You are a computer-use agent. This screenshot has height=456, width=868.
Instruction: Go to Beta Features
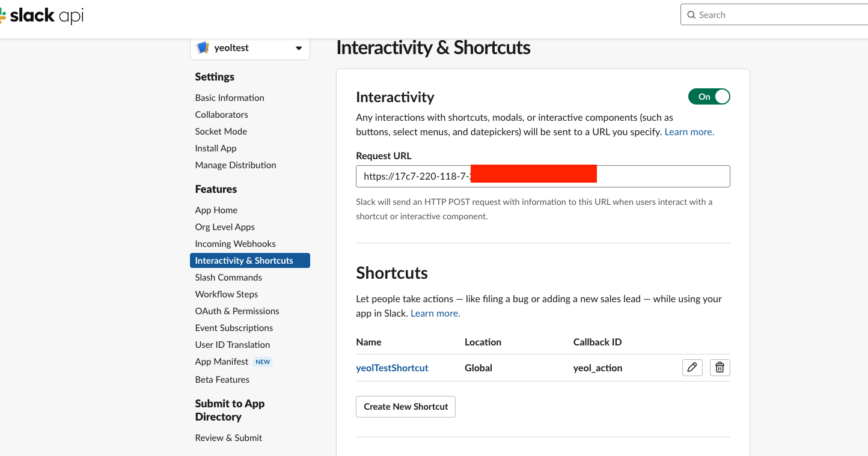(x=222, y=380)
